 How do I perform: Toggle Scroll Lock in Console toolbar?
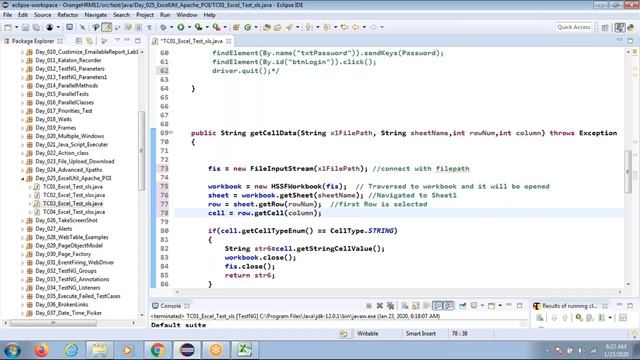[416, 306]
